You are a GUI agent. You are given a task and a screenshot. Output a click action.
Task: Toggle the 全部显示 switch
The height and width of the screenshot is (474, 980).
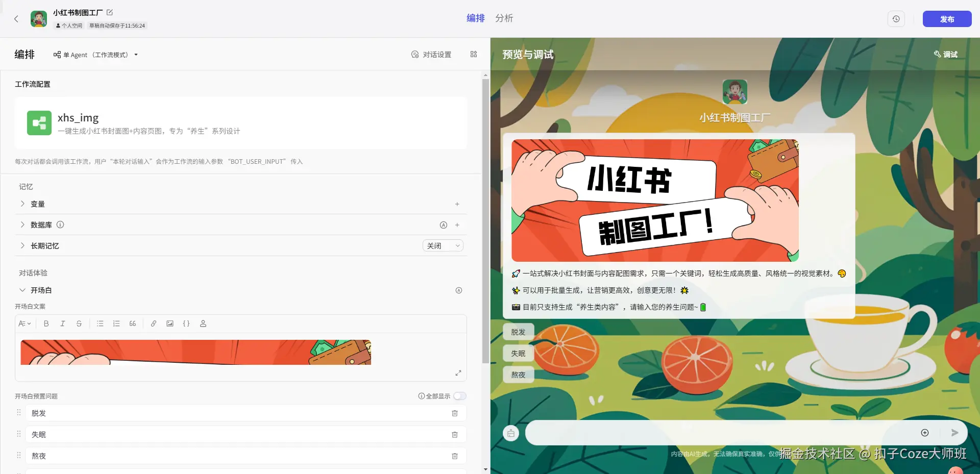[x=460, y=396]
